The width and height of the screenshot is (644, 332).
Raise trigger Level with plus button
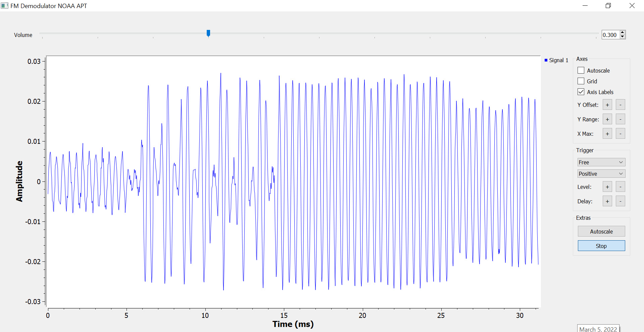pyautogui.click(x=607, y=187)
